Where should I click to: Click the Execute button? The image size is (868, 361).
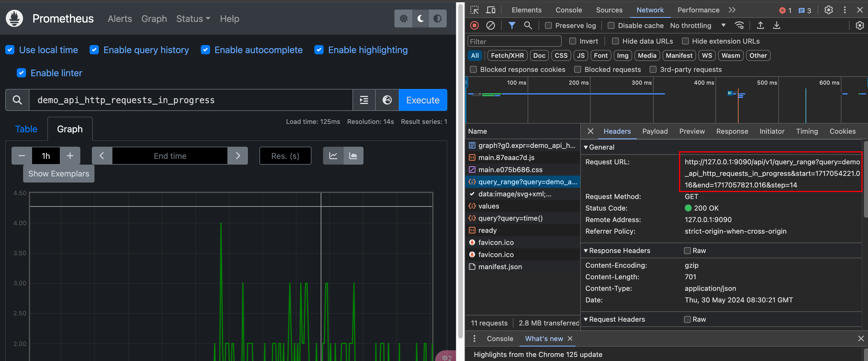click(423, 100)
